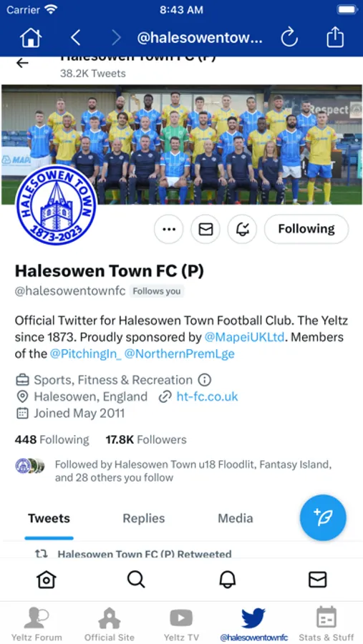
Task: Toggle tweet notifications bell for this account
Action: coord(242,229)
